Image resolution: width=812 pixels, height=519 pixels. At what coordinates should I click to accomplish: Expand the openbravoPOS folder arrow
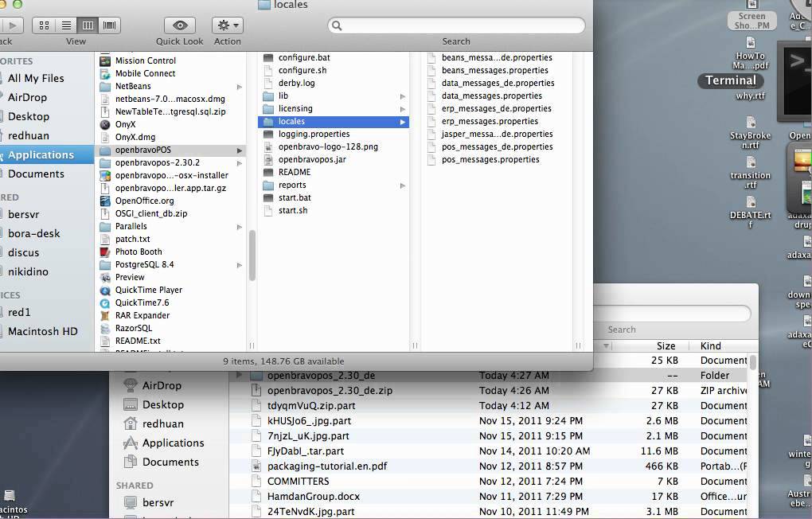point(240,150)
